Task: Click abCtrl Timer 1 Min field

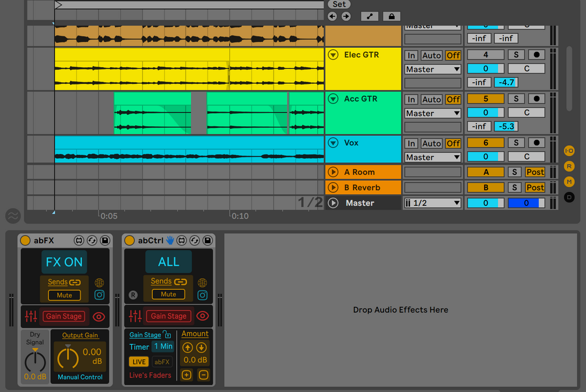Action: 163,346
